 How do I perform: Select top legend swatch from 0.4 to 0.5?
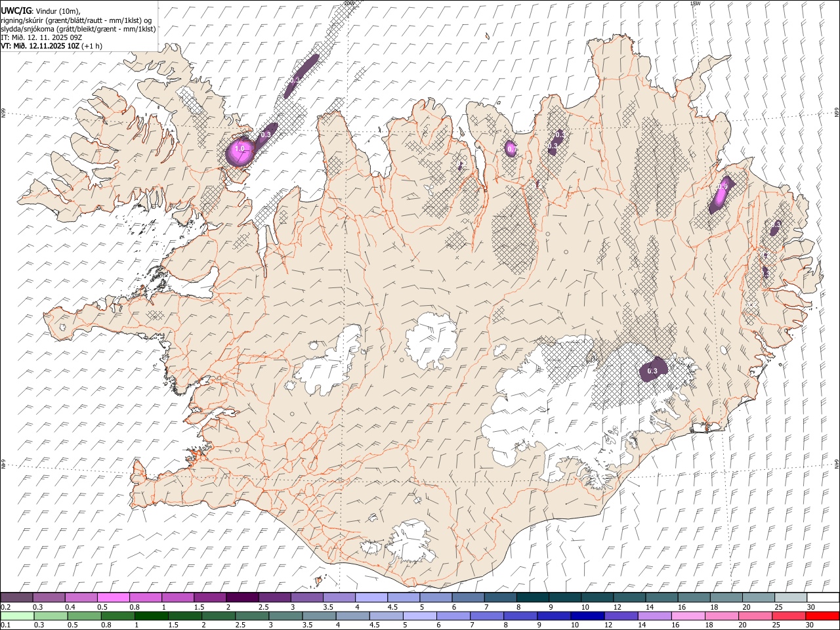(81, 598)
